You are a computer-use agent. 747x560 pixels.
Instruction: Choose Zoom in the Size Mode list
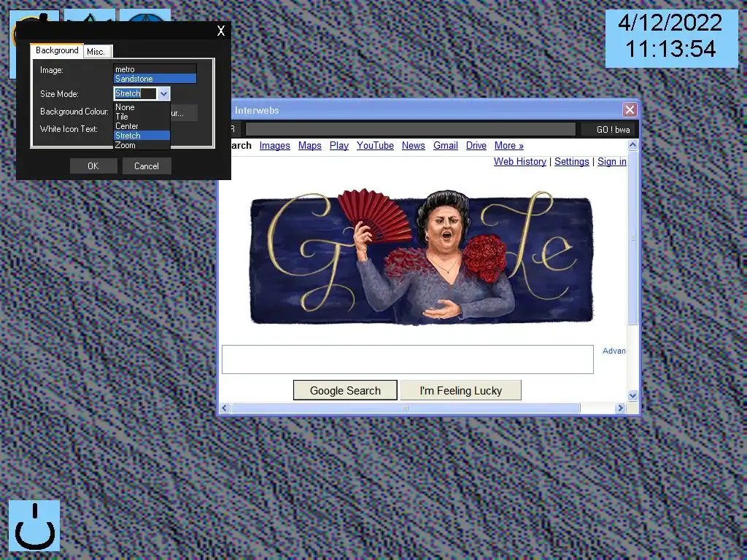click(x=142, y=145)
